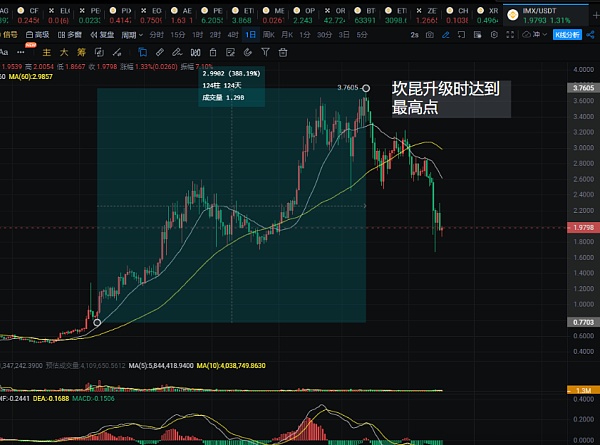Click the Aa text tool
The width and height of the screenshot is (600, 445).
tap(4, 52)
